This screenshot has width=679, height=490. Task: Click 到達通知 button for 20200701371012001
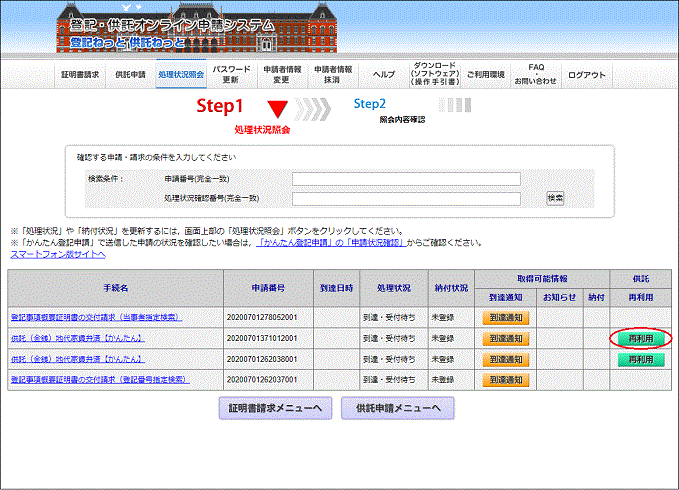coord(506,338)
